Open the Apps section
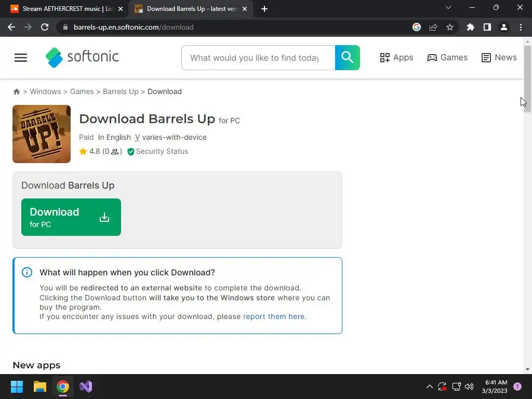Screen dimensions: 532x399 coord(396,58)
